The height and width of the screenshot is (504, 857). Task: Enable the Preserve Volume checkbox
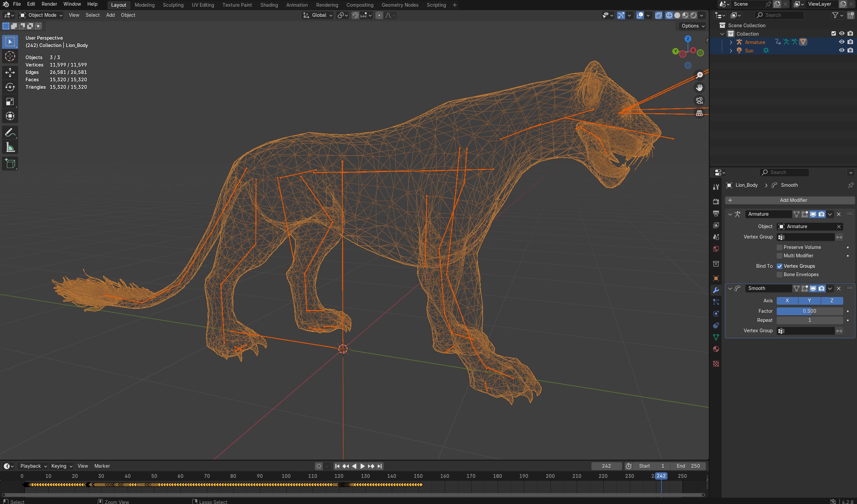pyautogui.click(x=779, y=247)
